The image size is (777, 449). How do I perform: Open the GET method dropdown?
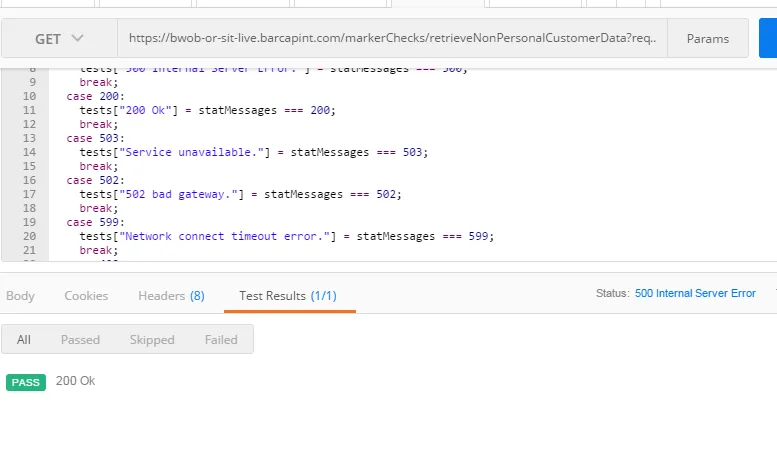tap(59, 39)
